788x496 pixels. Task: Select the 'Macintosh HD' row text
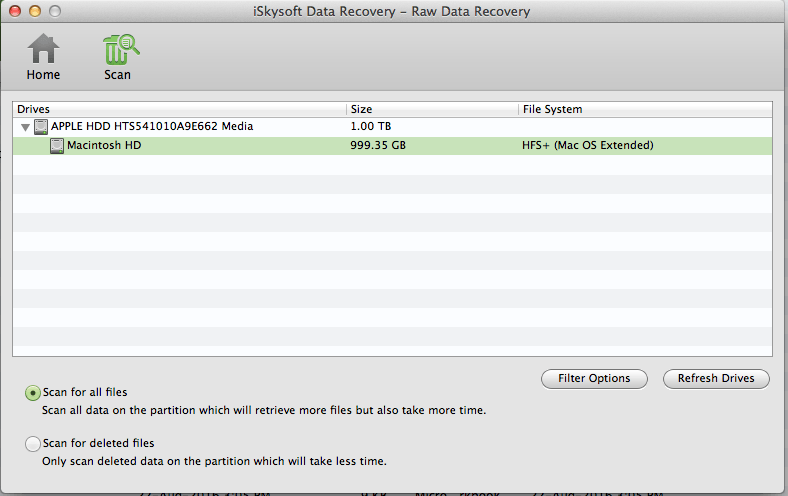click(104, 145)
